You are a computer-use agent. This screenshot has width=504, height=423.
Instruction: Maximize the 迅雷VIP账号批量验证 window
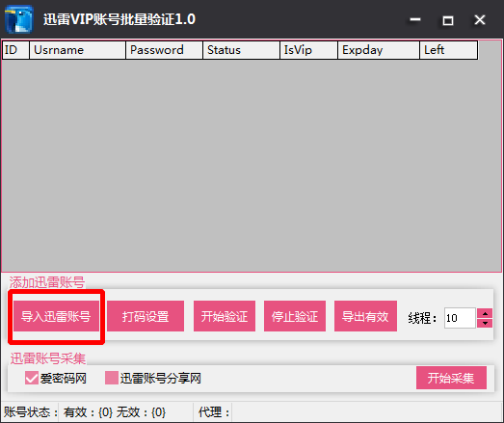[448, 20]
